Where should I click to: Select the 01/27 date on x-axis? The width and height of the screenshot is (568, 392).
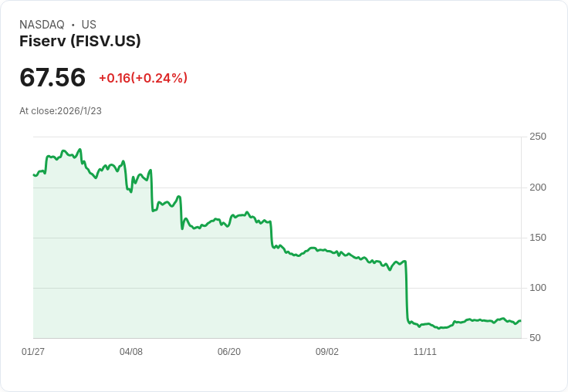click(33, 352)
